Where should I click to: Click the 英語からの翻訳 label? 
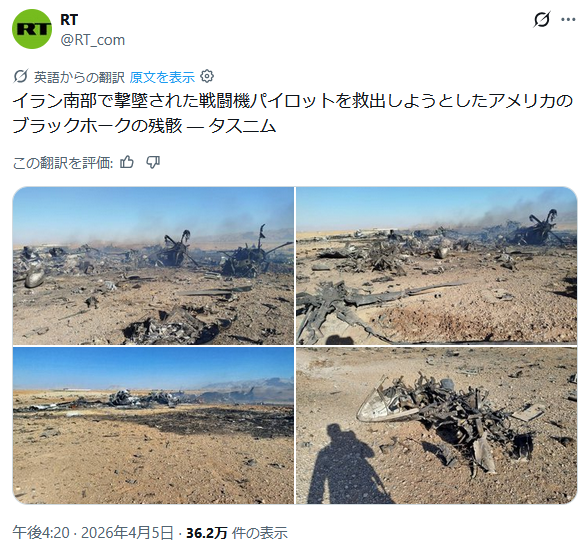(79, 77)
